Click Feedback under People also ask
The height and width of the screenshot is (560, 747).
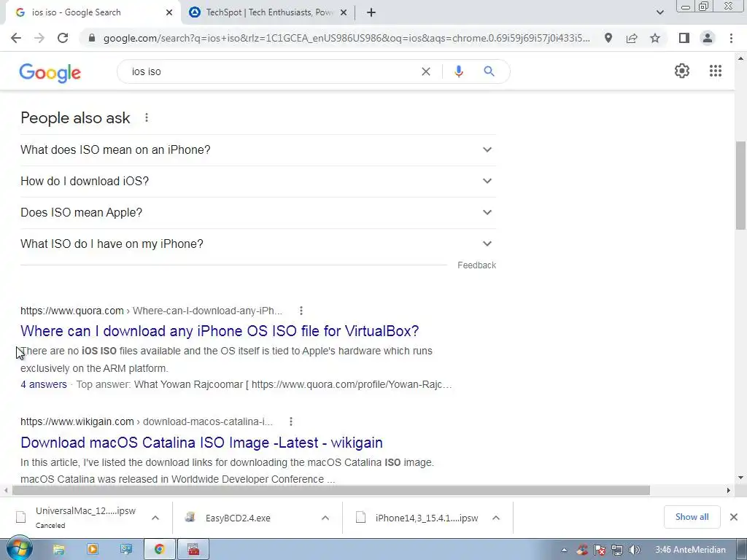coord(476,265)
